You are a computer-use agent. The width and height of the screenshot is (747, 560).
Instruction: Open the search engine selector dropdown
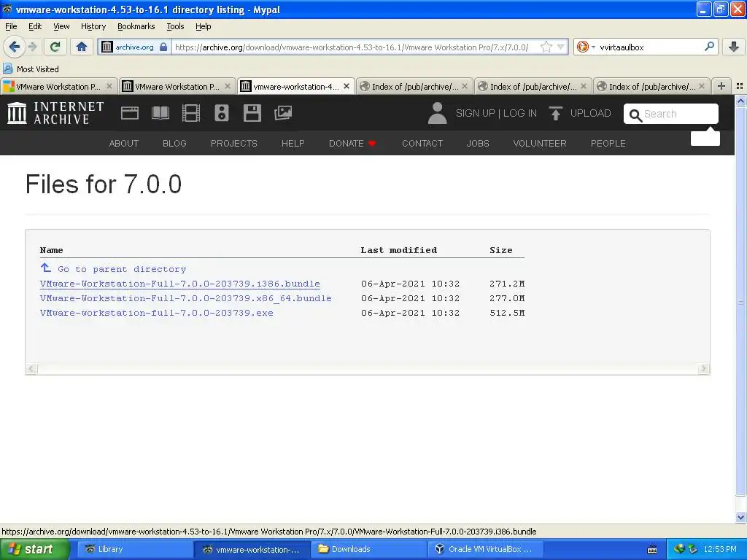pos(587,47)
